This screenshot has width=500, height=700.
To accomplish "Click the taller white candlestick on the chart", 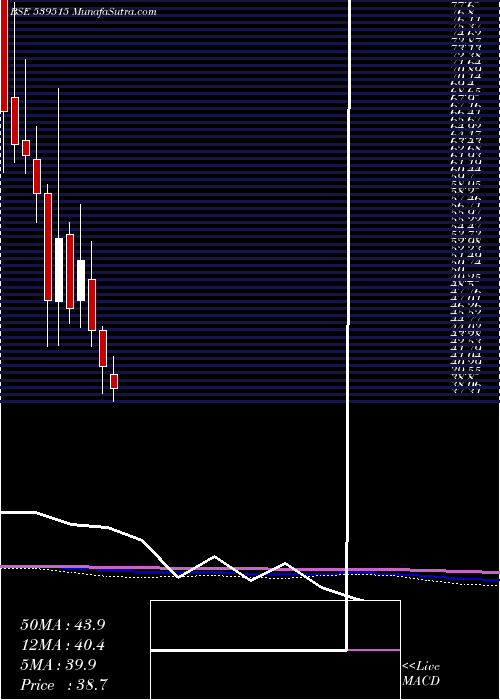I will tap(59, 270).
